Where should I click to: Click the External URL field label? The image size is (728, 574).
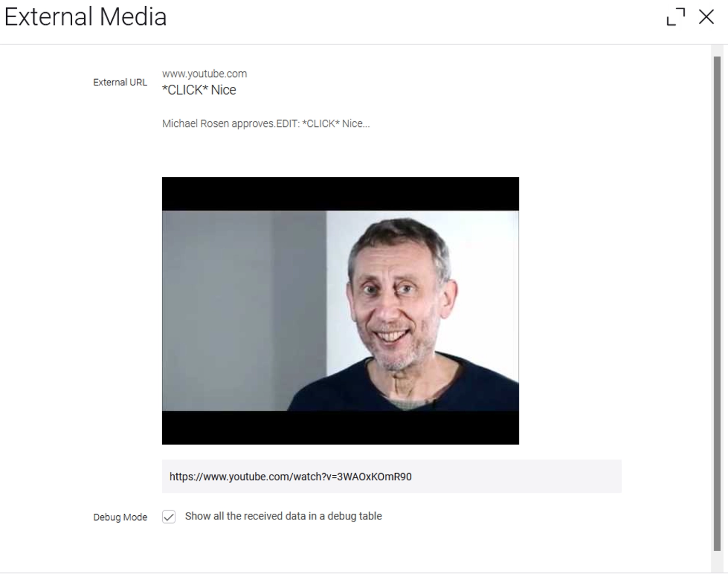point(120,82)
